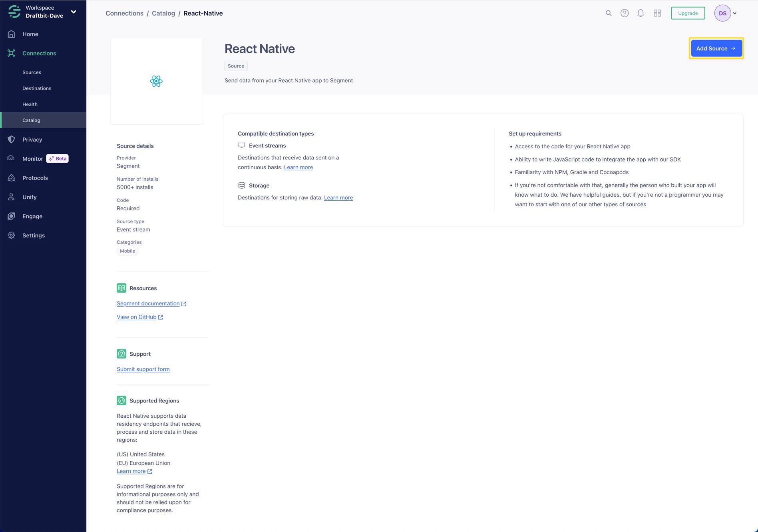Open the Monitor section
The image size is (758, 532).
coord(33,159)
